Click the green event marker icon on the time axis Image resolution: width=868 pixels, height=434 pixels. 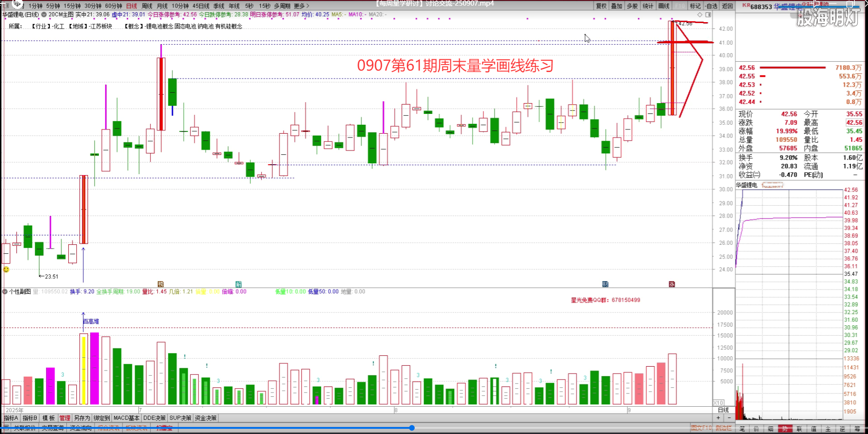pyautogui.click(x=239, y=284)
